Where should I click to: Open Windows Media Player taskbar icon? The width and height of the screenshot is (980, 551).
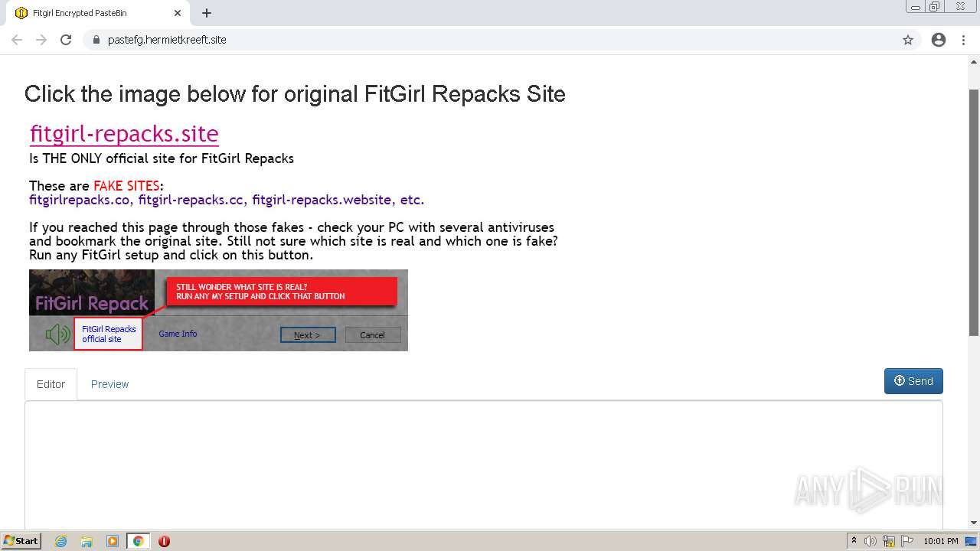tap(113, 541)
